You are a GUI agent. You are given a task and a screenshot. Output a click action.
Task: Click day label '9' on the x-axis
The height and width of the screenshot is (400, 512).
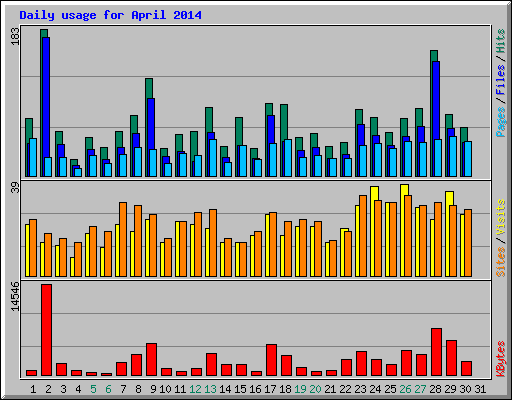(x=153, y=389)
